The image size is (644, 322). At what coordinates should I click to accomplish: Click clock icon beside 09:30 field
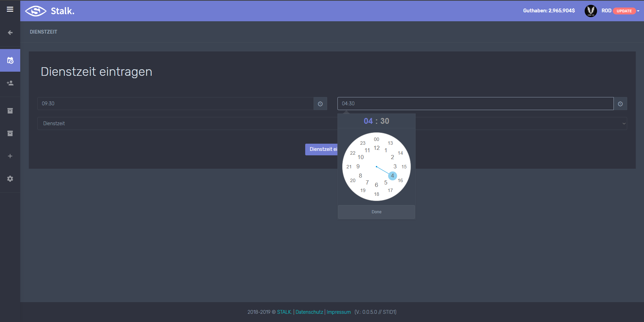tap(320, 104)
